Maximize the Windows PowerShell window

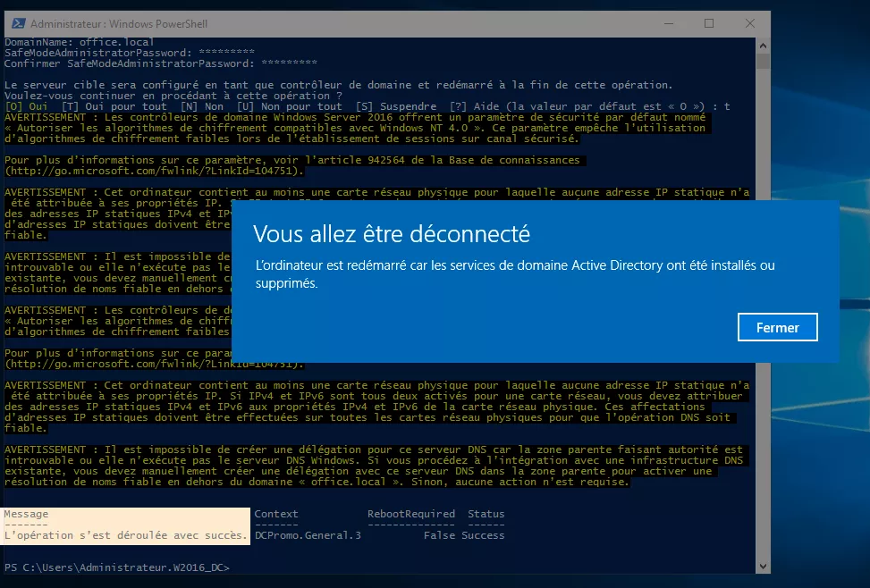pos(708,23)
